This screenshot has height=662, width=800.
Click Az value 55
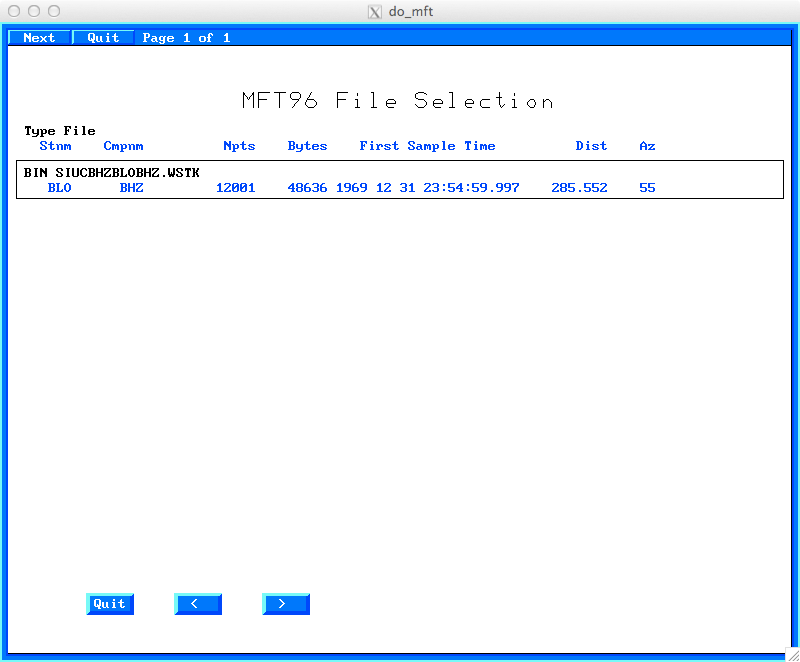tap(647, 188)
